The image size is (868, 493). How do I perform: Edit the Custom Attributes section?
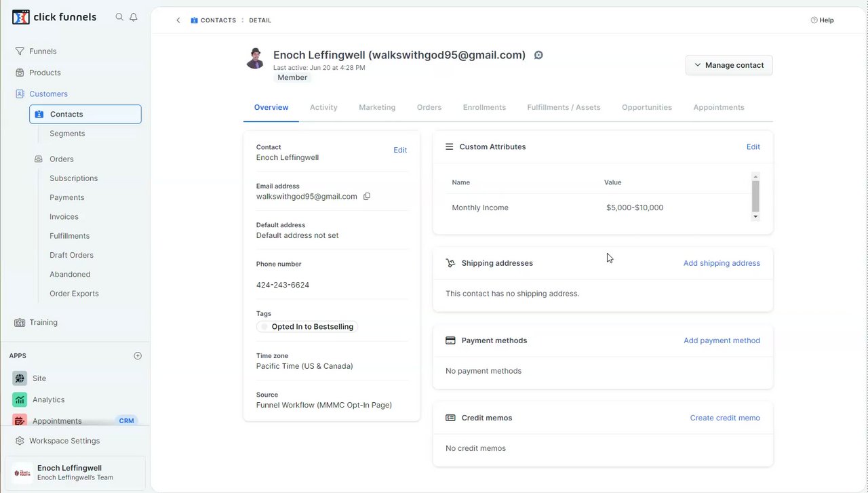pos(753,146)
